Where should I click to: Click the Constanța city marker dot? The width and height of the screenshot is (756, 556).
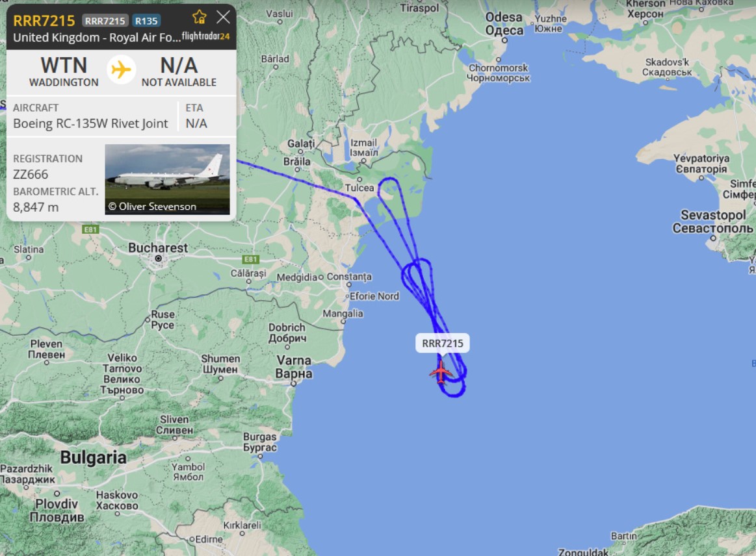point(320,277)
